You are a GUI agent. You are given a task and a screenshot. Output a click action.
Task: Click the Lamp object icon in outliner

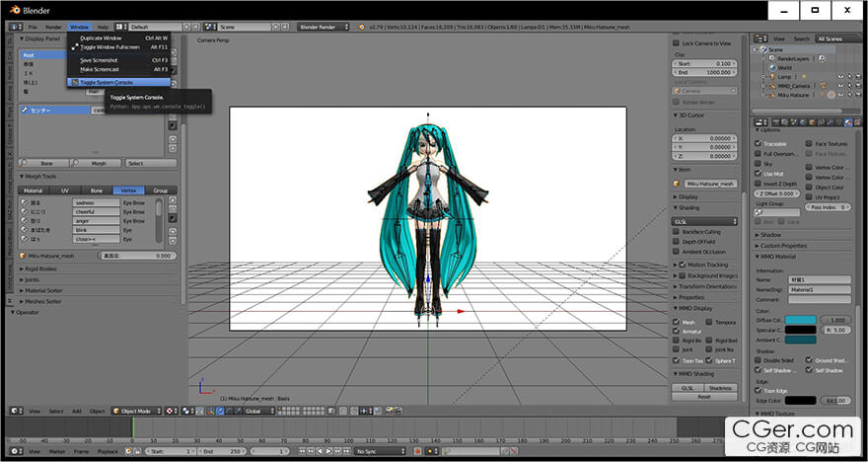click(x=772, y=77)
